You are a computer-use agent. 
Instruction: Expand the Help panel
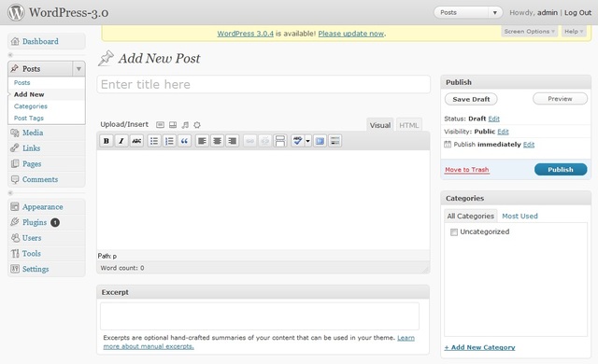[x=574, y=31]
